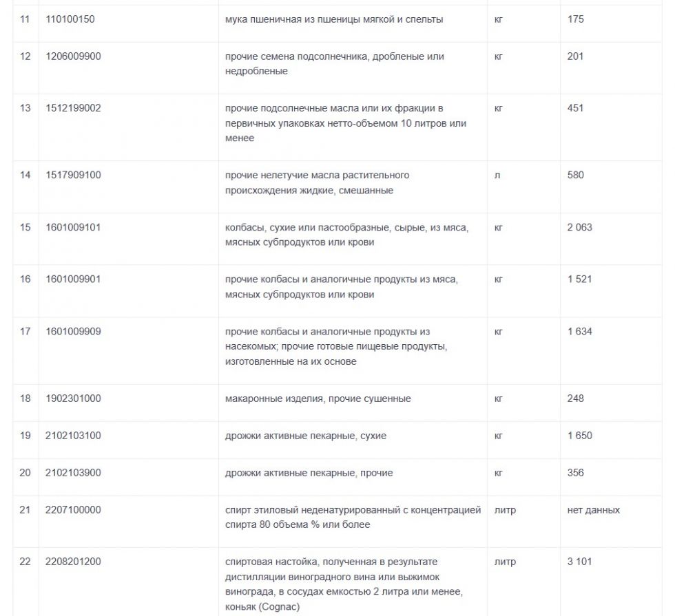Click the unit 'л' in row 14

[x=497, y=176]
